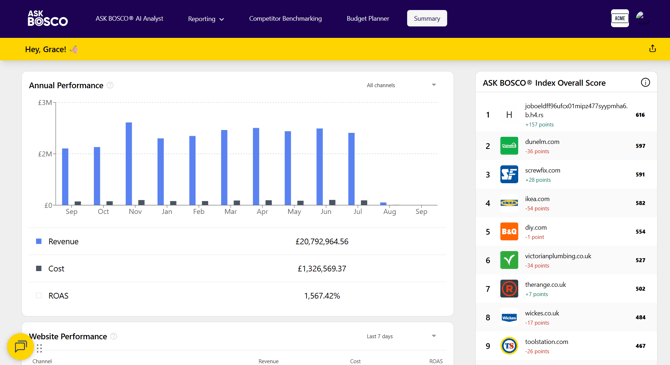
Task: Click the share/export icon in yellow banner
Action: pyautogui.click(x=652, y=49)
